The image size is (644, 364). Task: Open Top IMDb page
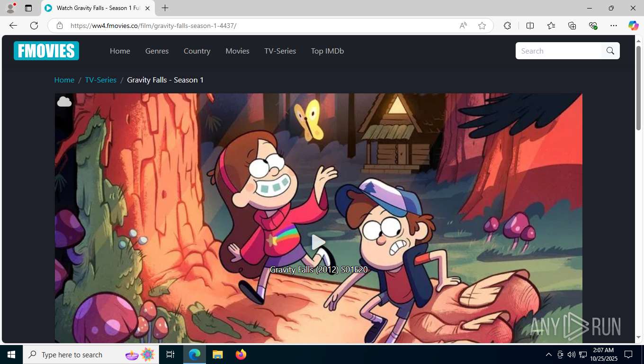[327, 51]
